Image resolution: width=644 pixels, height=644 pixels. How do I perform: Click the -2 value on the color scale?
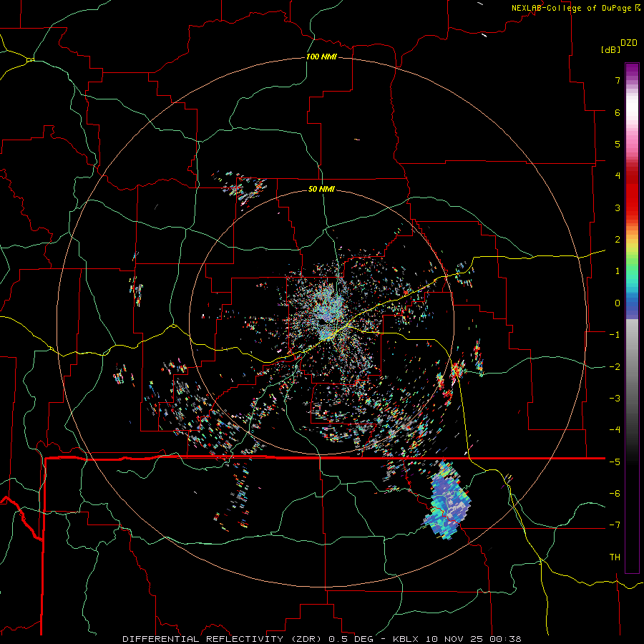(615, 367)
